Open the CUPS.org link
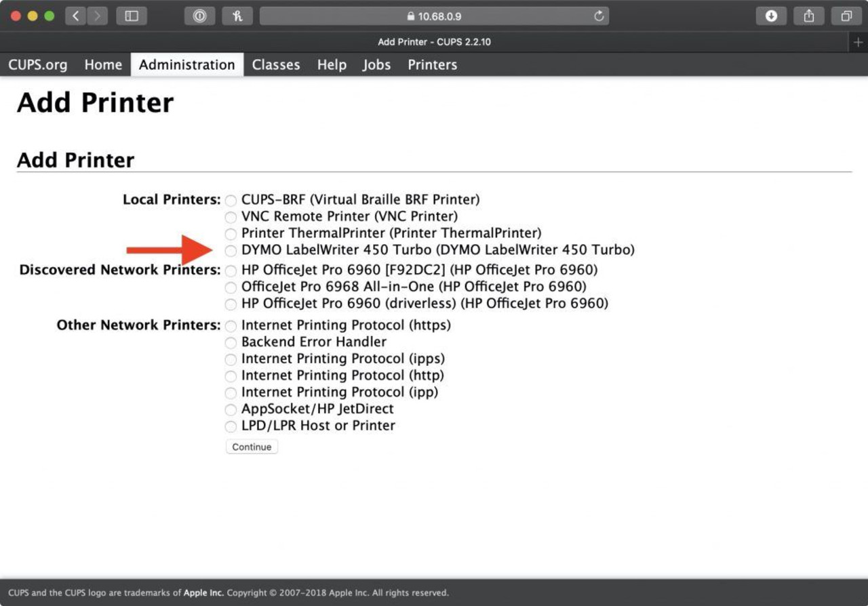The height and width of the screenshot is (606, 868). [38, 65]
